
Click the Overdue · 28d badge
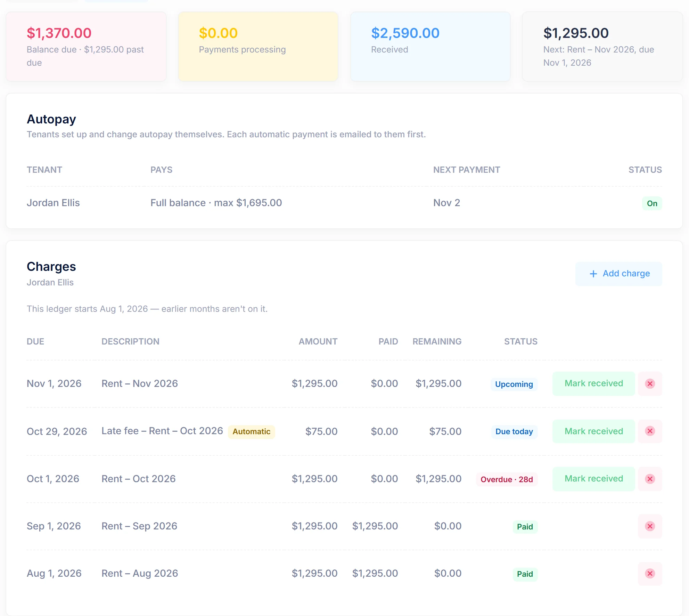pos(507,479)
